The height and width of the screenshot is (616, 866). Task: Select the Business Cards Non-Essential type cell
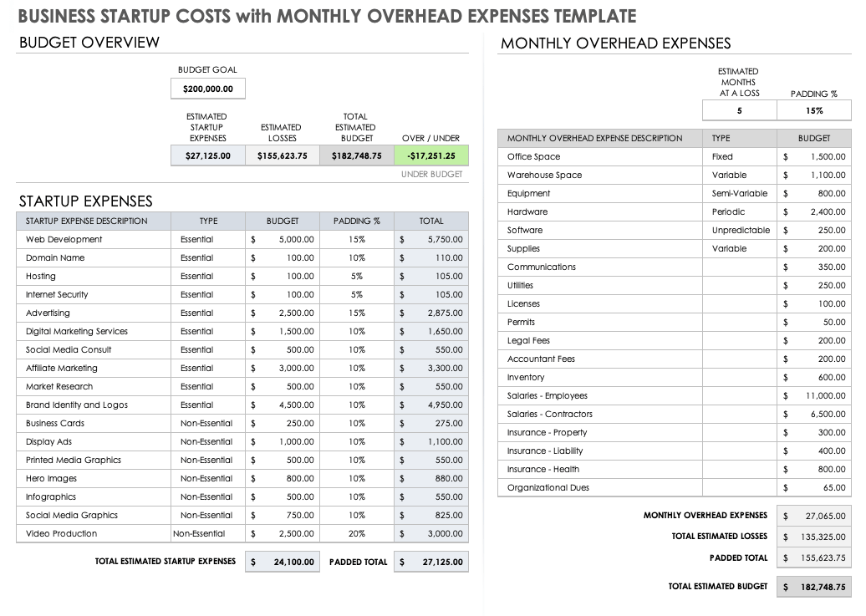coord(207,424)
